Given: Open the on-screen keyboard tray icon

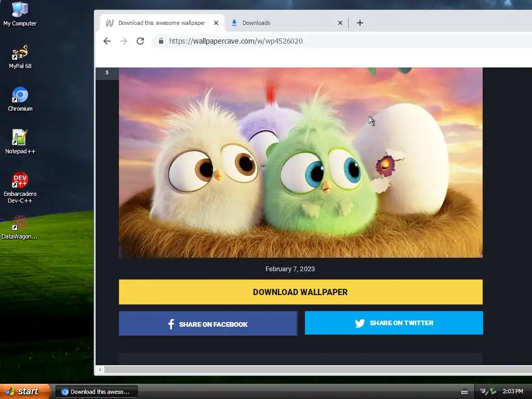Looking at the screenshot, I should pos(464,392).
